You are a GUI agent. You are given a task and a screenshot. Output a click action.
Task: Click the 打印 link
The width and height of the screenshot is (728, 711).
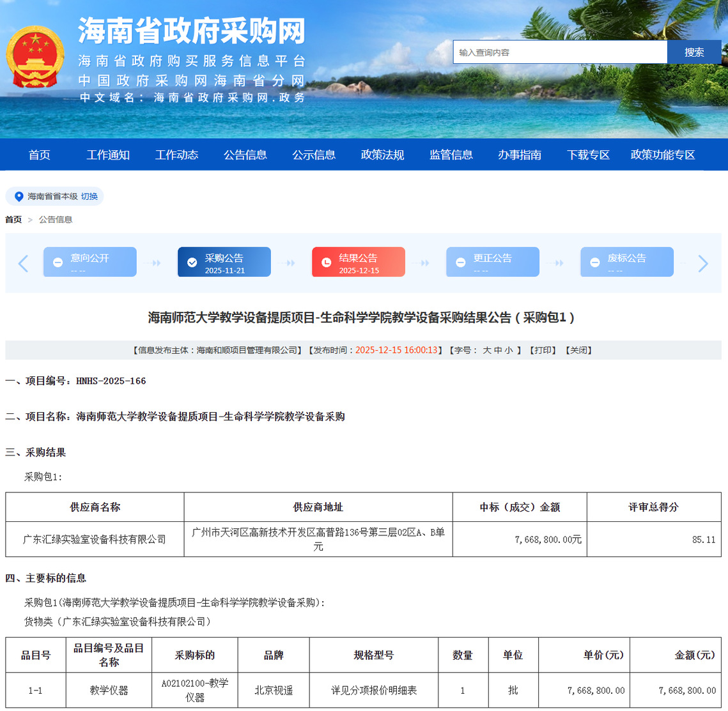[543, 350]
